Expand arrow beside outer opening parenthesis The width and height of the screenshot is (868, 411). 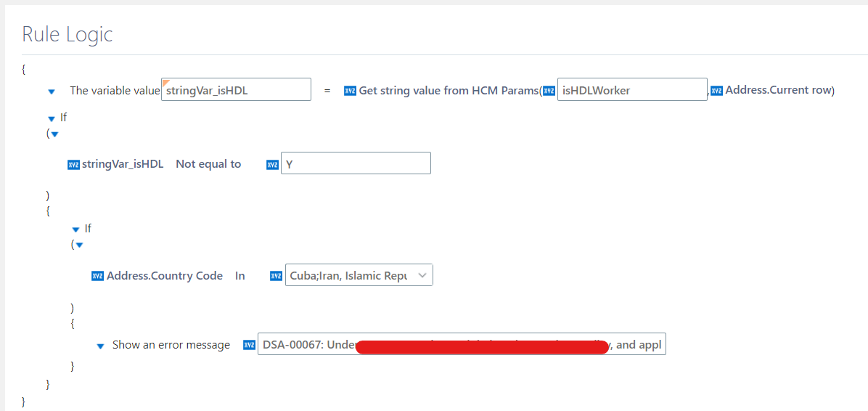point(55,134)
